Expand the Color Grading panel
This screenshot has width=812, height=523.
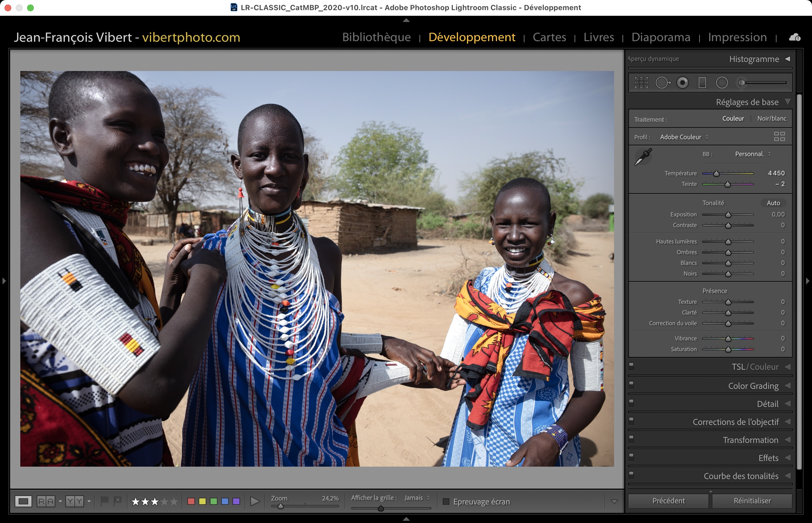pos(753,386)
